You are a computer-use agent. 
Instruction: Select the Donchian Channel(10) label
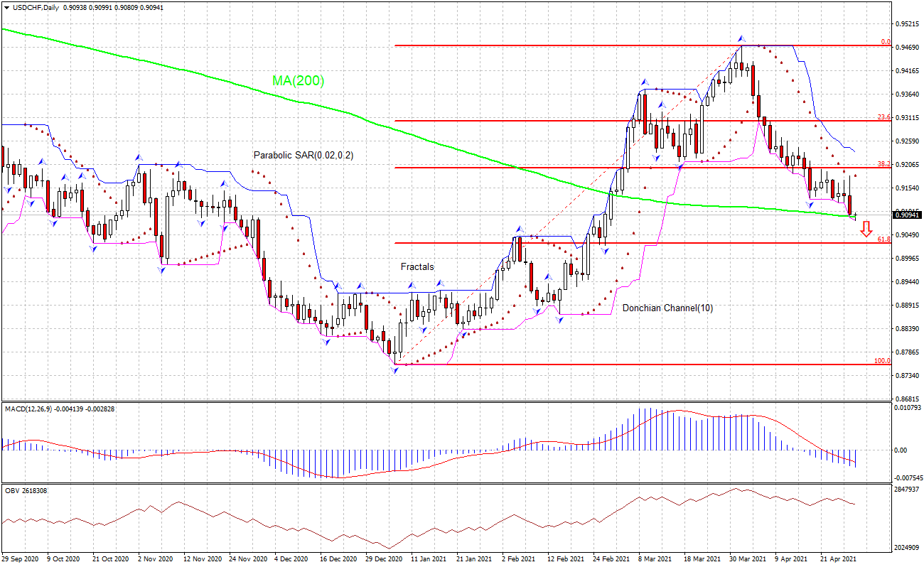(x=668, y=309)
